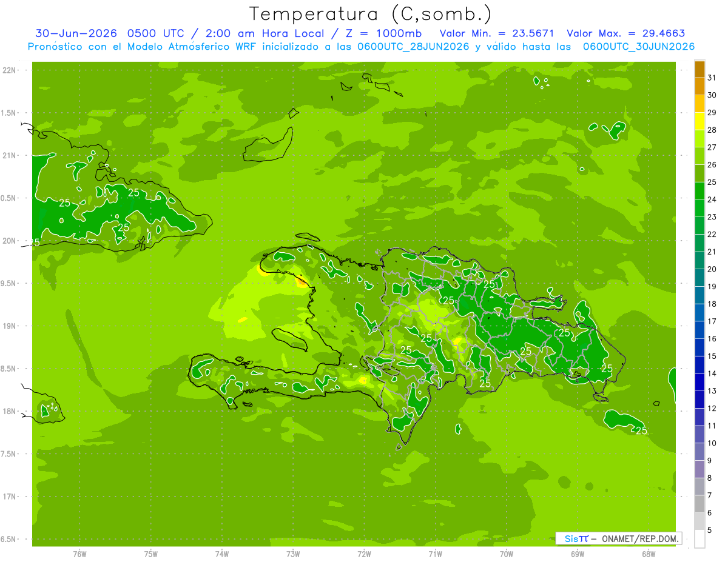The width and height of the screenshot is (728, 562).
Task: Click the "10" value on the color scale
Action: click(x=712, y=443)
